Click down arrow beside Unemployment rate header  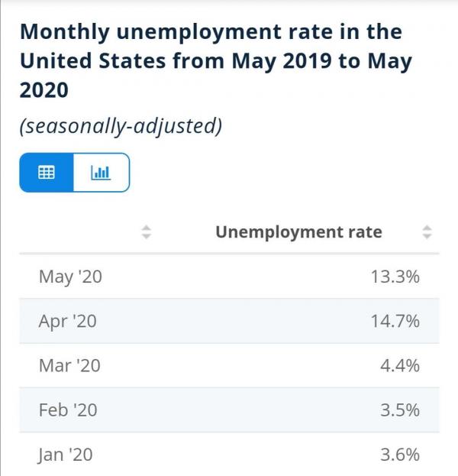click(x=427, y=236)
